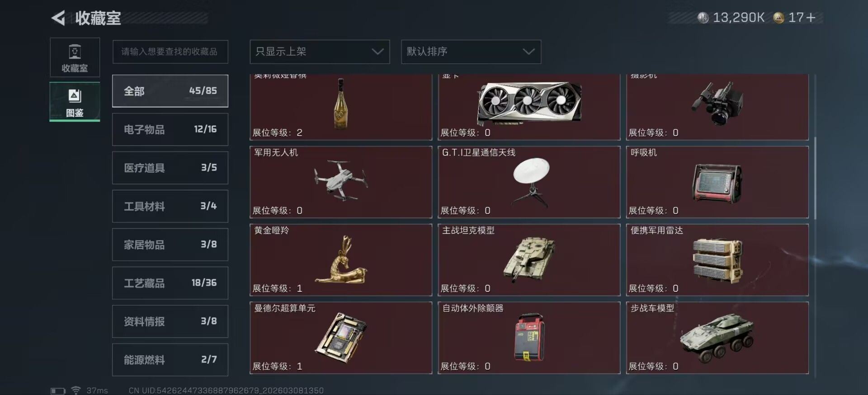
Task: Open the 资料情报 3/8 category
Action: coord(170,321)
